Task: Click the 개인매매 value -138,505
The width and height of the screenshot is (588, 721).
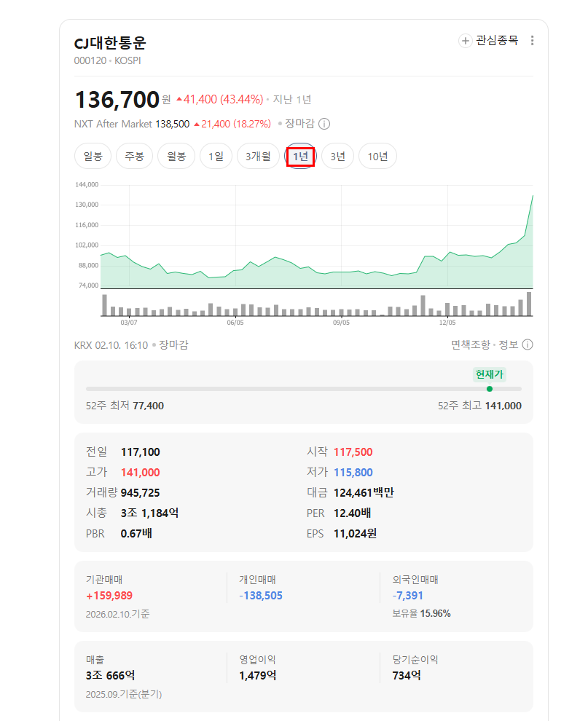Action: pyautogui.click(x=261, y=596)
